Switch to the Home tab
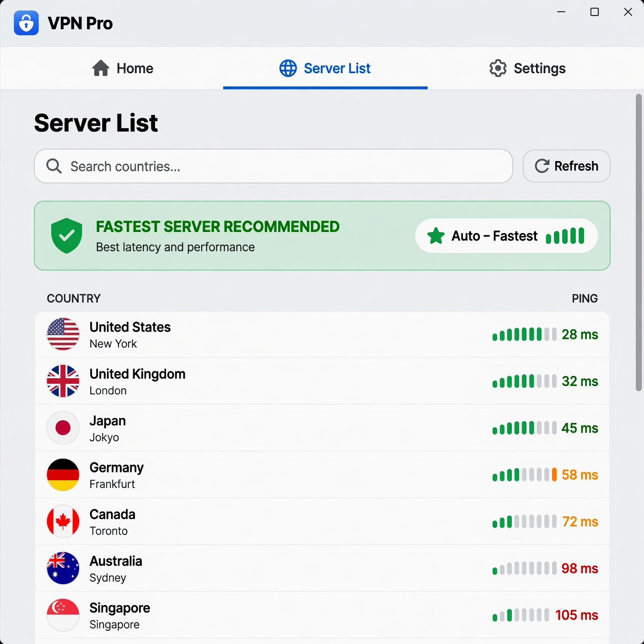Screen dimensions: 644x644 [x=123, y=68]
